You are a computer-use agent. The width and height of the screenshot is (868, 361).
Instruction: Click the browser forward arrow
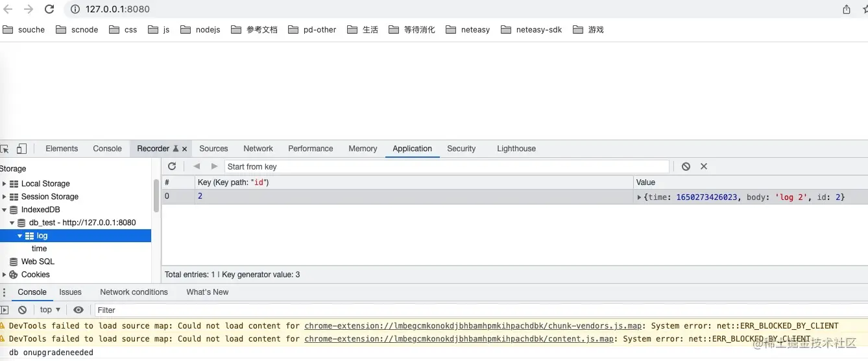[28, 9]
